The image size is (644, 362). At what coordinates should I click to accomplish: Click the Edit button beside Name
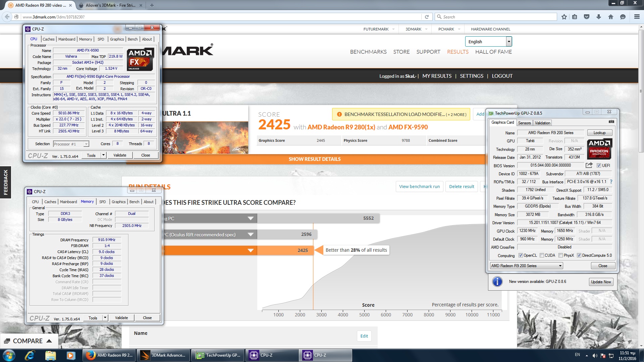tap(364, 336)
